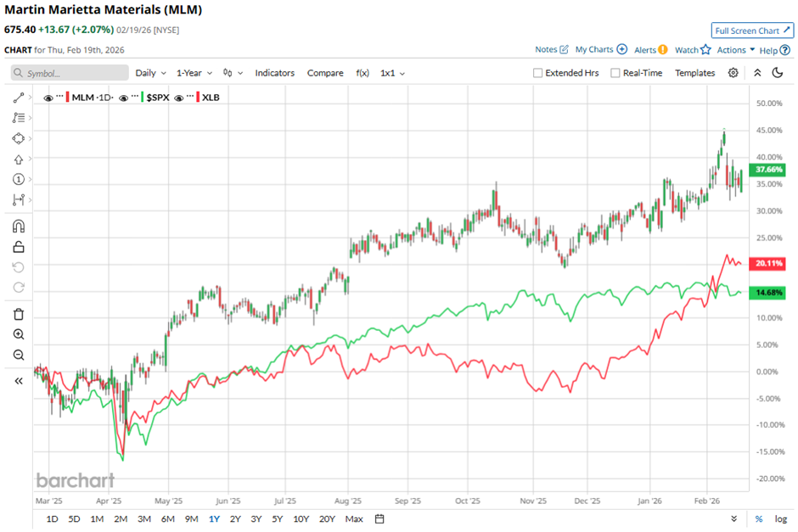Screen dimensions: 798x532
Task: Delete drawings with the trash icon
Action: click(x=19, y=314)
